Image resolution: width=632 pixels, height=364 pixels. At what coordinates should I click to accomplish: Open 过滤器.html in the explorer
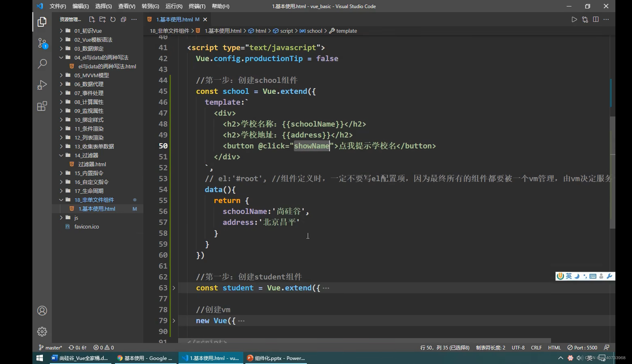[92, 164]
